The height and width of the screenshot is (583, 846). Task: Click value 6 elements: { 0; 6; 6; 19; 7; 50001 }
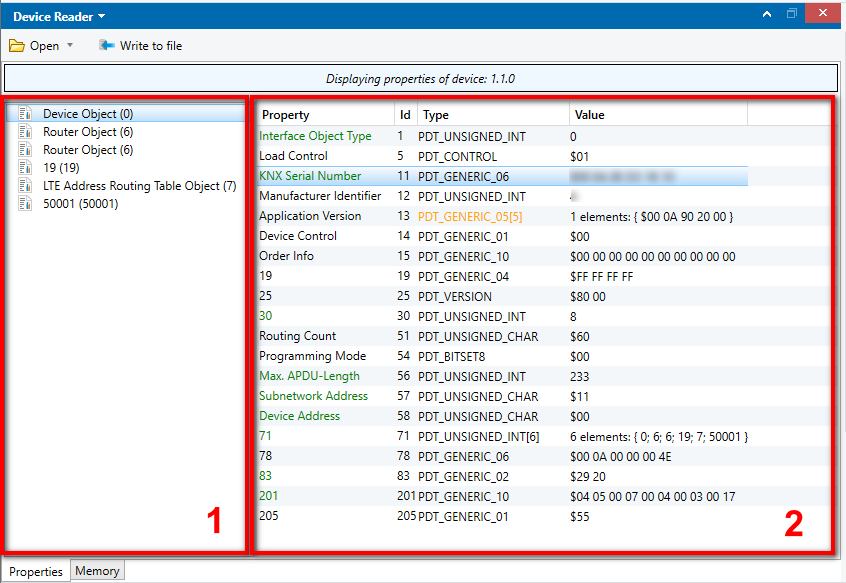659,436
